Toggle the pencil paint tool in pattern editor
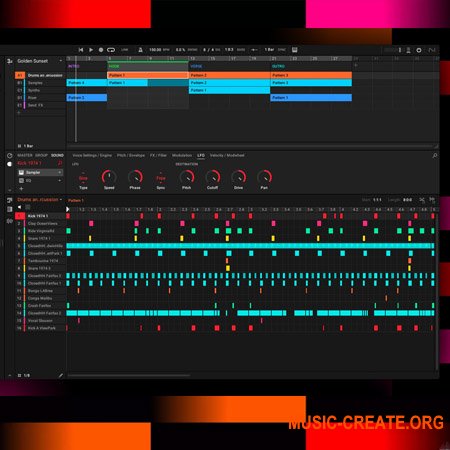Image resolution: width=450 pixels, height=450 pixels. point(61,375)
